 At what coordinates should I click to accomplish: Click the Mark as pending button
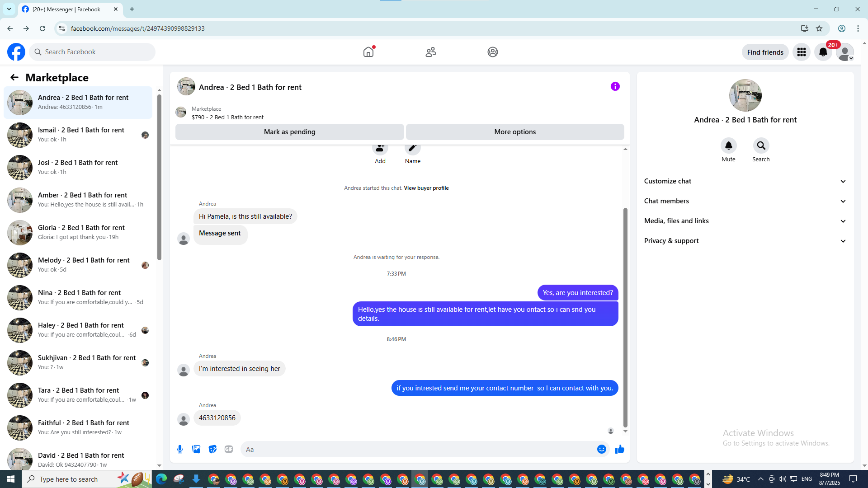point(290,132)
